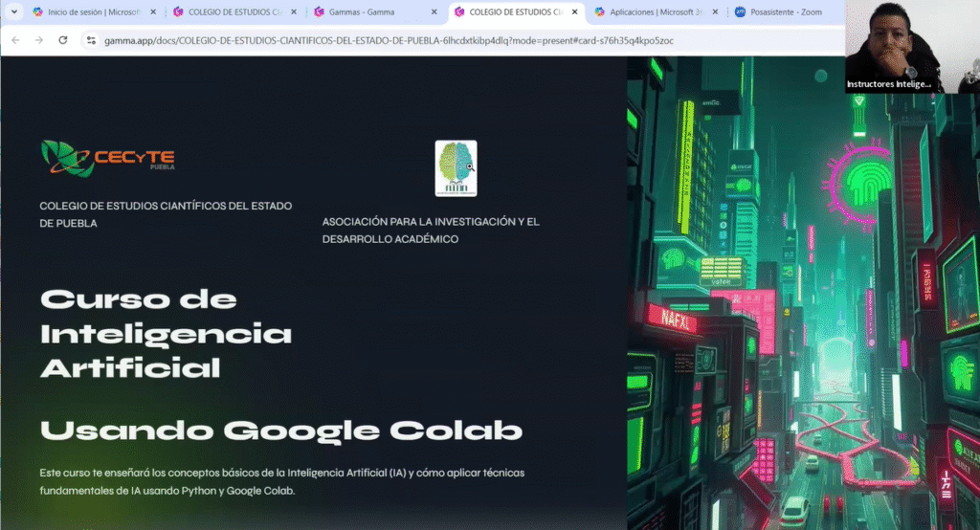This screenshot has width=980, height=530.
Task: Click the Microsoft favicon on Inicio de sesión tab
Action: (37, 11)
